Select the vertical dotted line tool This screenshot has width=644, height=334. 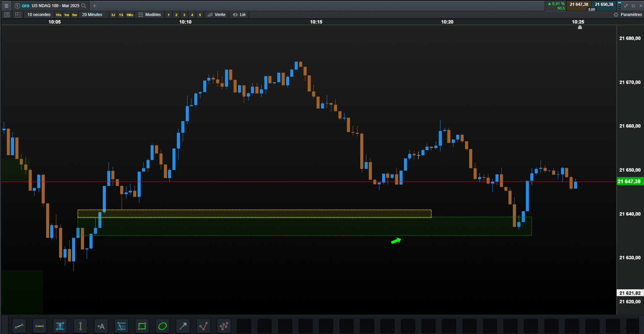pos(80,326)
